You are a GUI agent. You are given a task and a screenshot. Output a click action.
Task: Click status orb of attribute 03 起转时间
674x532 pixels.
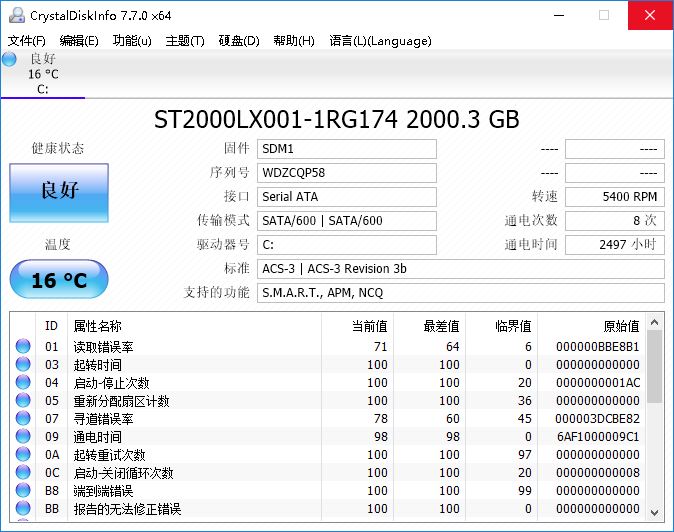23,364
